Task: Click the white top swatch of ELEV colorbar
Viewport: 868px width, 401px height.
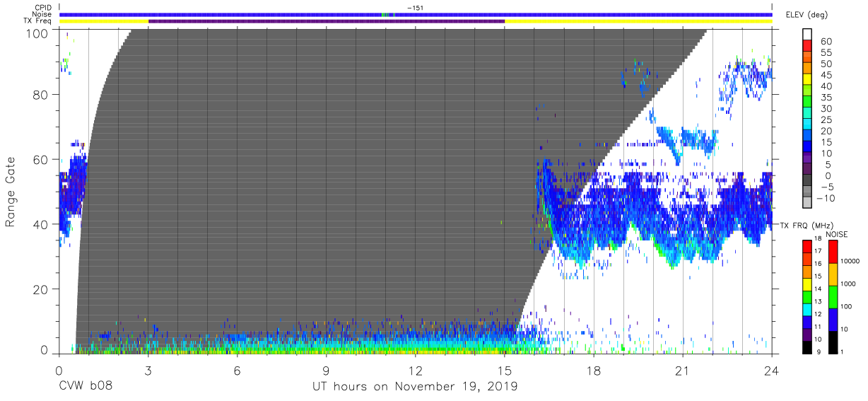Action: (809, 35)
